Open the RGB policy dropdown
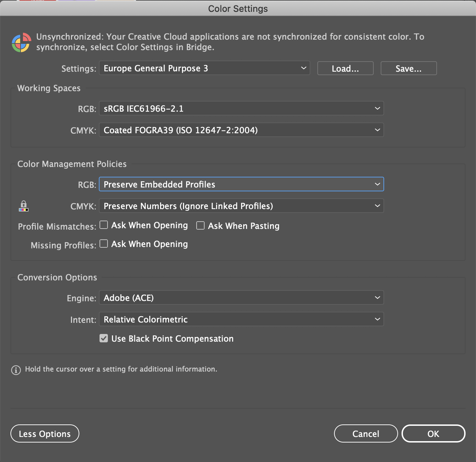Image resolution: width=476 pixels, height=462 pixels. click(x=241, y=184)
